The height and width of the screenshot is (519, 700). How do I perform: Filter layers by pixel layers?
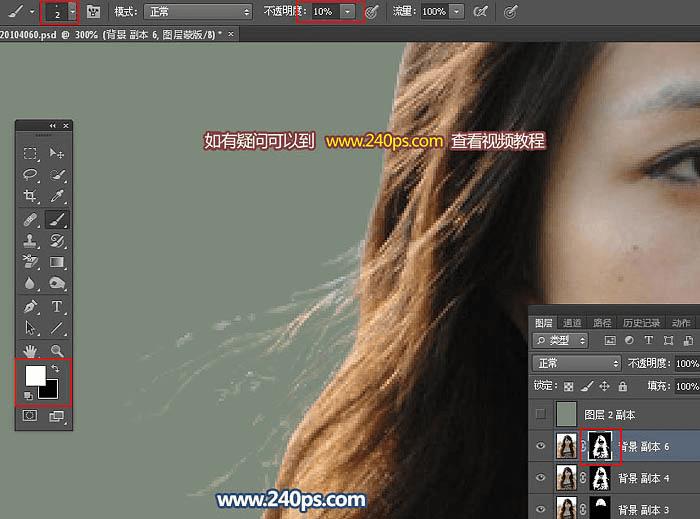[x=610, y=341]
